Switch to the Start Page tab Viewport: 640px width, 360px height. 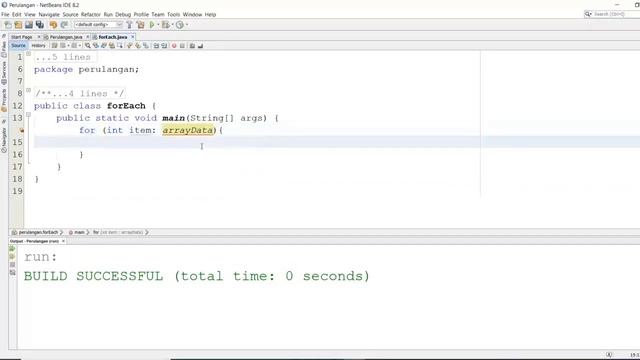coord(22,37)
